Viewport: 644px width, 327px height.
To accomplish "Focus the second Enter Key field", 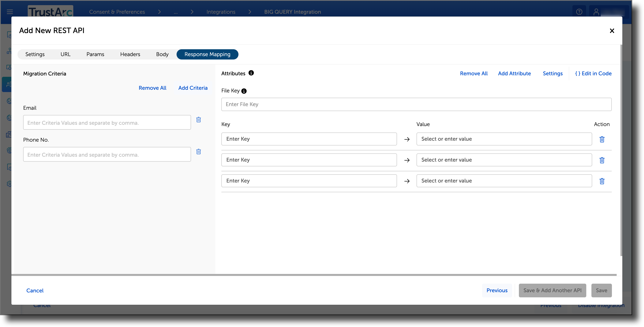I will click(x=309, y=160).
